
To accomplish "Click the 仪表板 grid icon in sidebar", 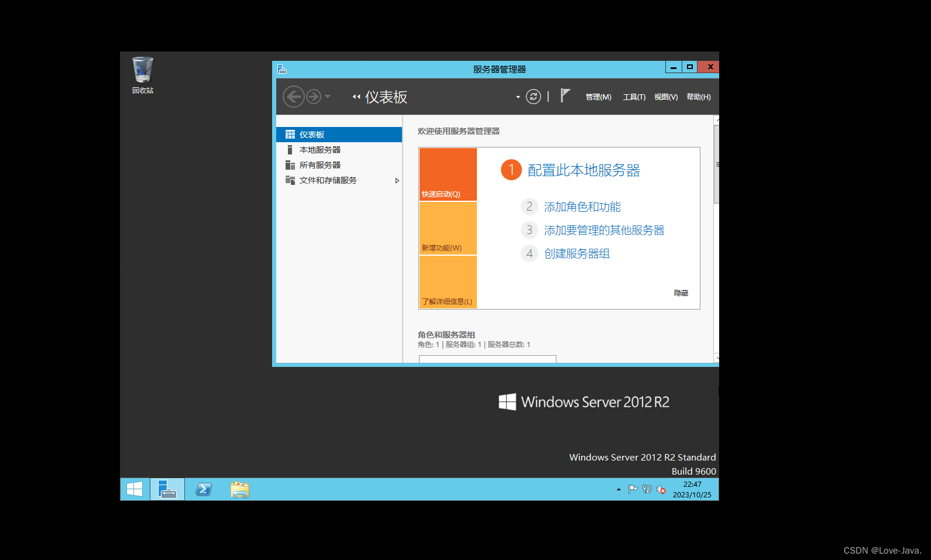I will tap(290, 135).
